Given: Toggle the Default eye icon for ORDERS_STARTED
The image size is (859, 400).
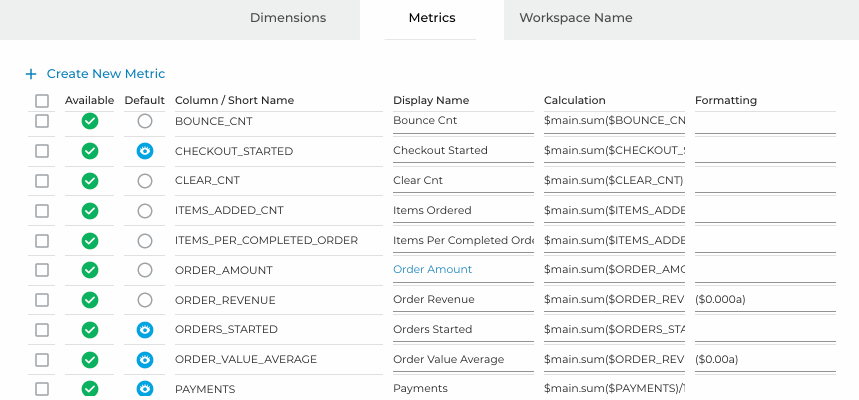Looking at the screenshot, I should coord(145,330).
